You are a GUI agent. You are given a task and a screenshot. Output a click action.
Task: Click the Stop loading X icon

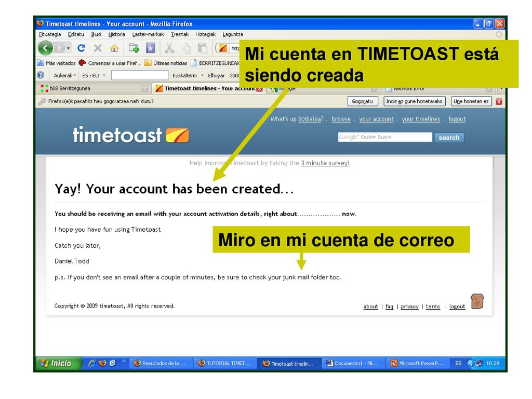click(x=98, y=48)
